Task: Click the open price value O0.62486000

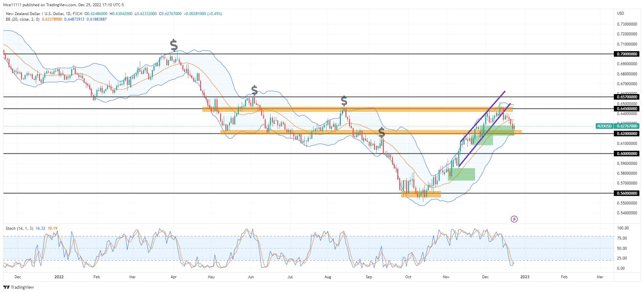Action: click(x=96, y=14)
